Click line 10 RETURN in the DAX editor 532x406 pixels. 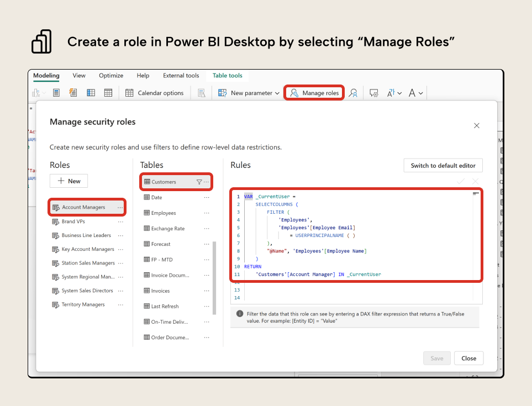tap(252, 266)
